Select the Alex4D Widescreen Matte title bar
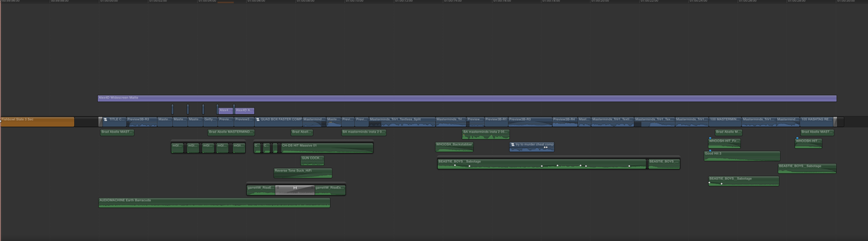This screenshot has height=241, width=868. pos(466,98)
